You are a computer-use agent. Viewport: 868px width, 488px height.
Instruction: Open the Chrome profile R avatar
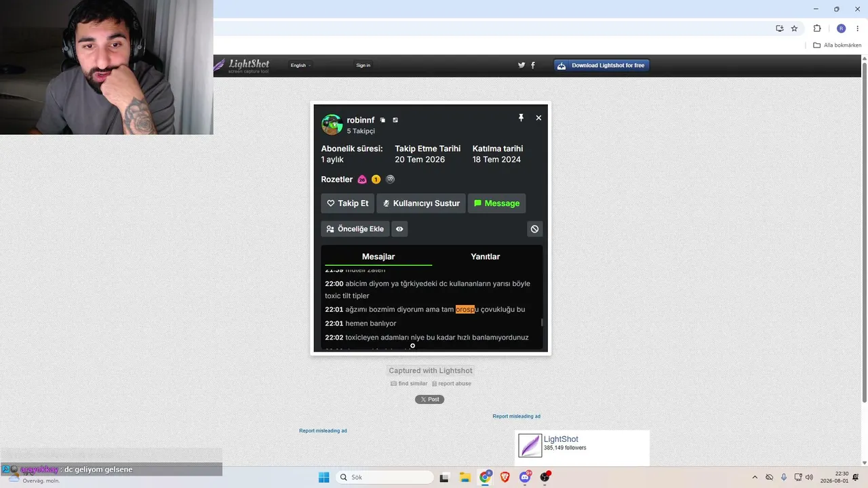pyautogui.click(x=841, y=28)
